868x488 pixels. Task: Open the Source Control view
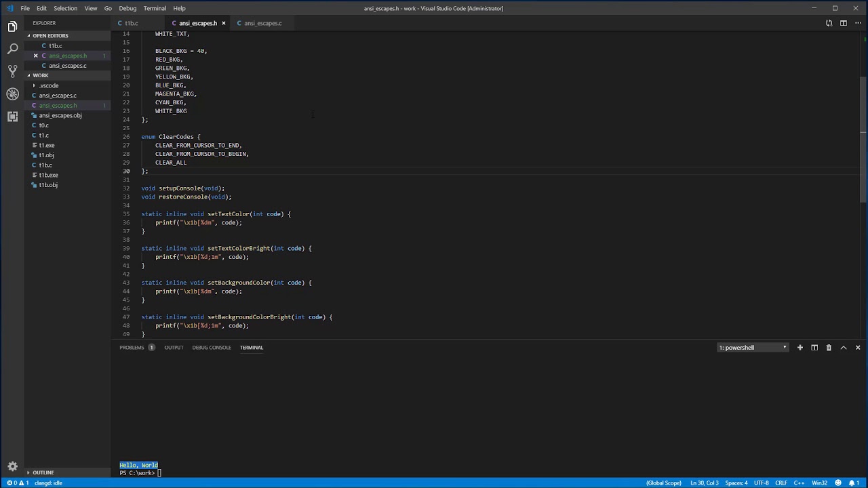[x=12, y=71]
